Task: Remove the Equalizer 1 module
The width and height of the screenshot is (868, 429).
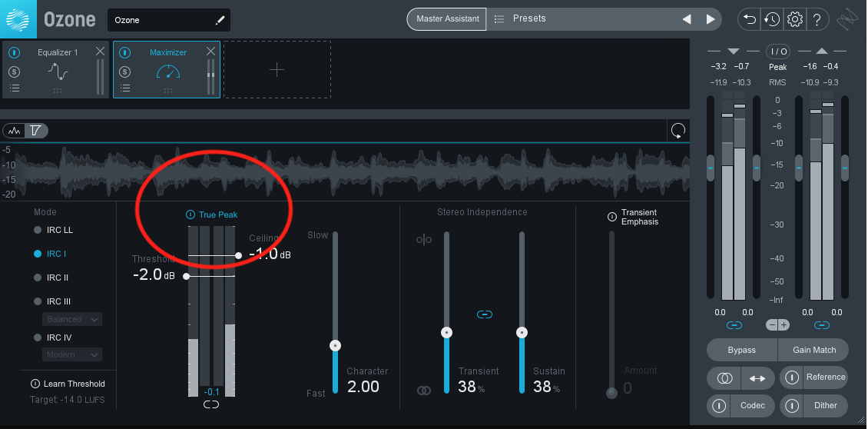Action: tap(100, 52)
